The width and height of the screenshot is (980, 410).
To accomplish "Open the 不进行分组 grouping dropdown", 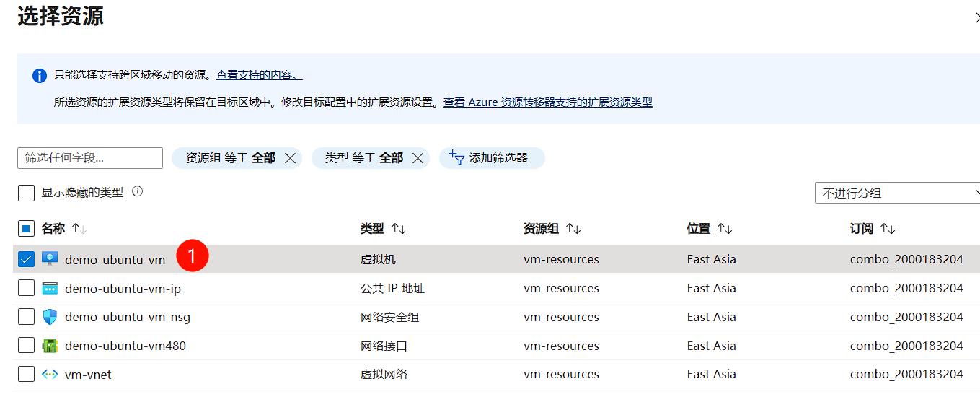I will coord(898,193).
